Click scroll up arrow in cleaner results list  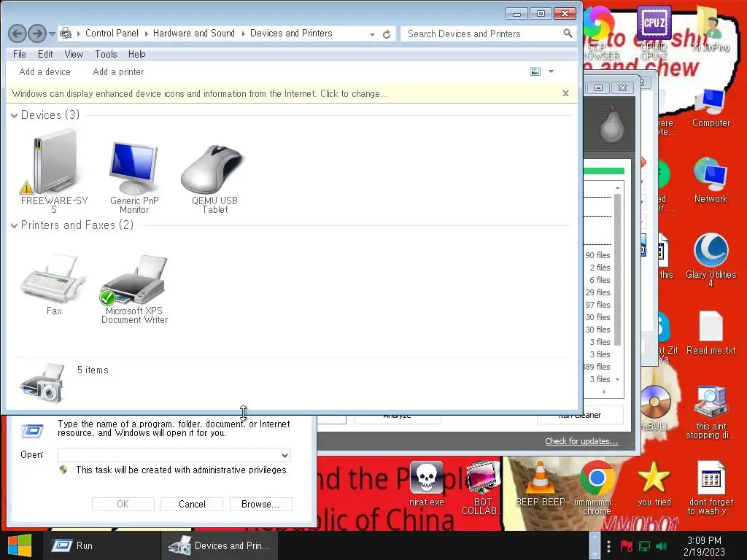point(617,189)
